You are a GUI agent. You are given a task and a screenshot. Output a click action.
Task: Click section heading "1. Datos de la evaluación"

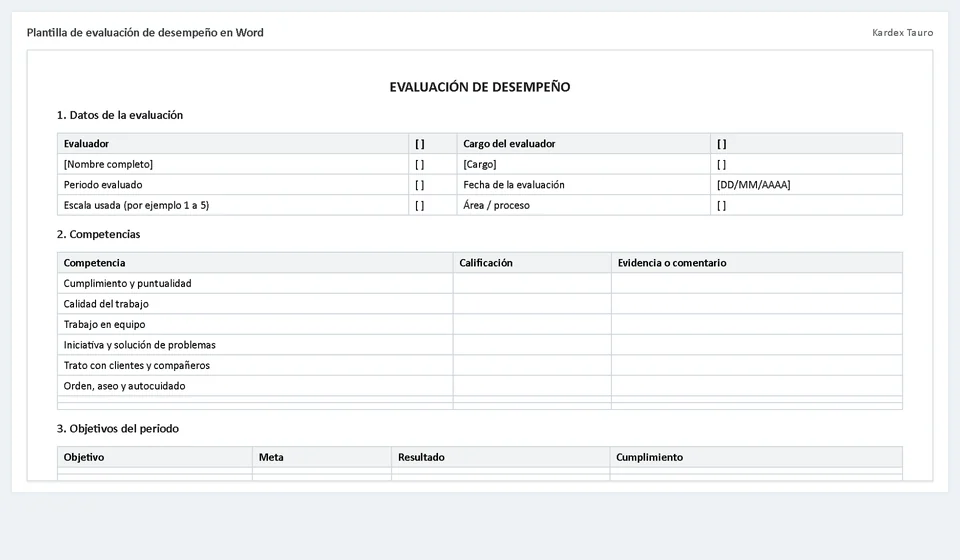pos(120,115)
